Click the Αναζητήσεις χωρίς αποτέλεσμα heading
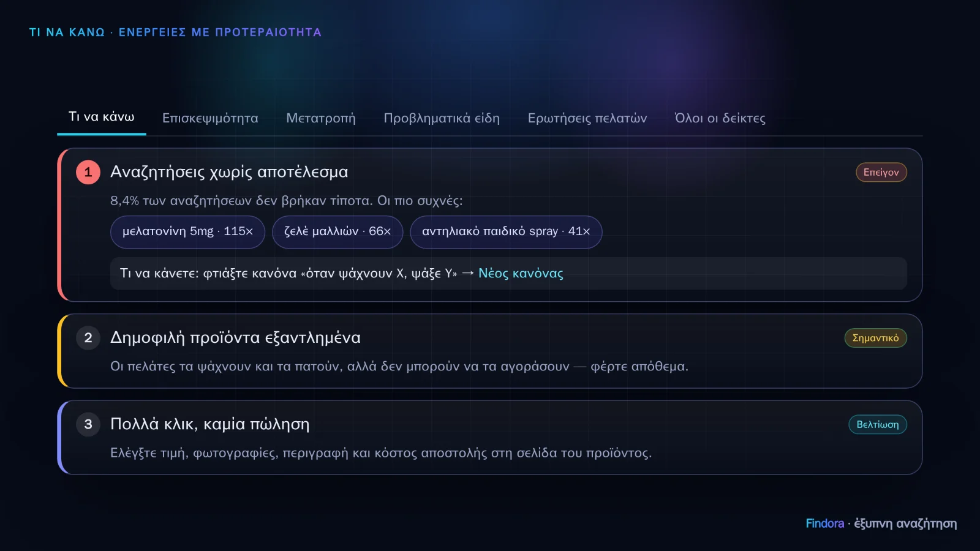 [229, 172]
